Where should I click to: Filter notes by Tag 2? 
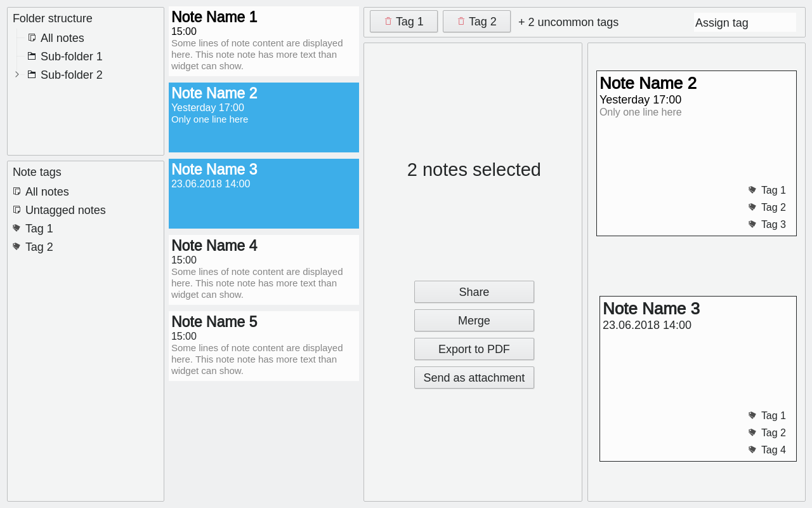pos(39,246)
